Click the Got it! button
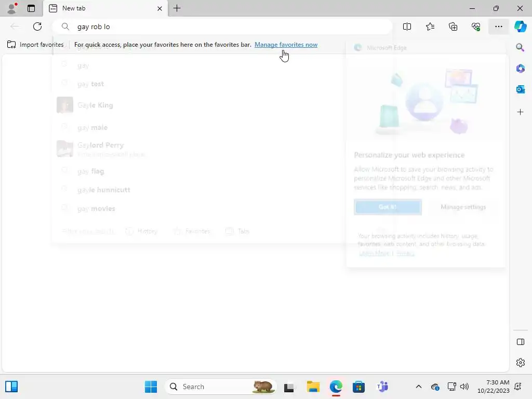Image resolution: width=532 pixels, height=399 pixels. (x=388, y=207)
